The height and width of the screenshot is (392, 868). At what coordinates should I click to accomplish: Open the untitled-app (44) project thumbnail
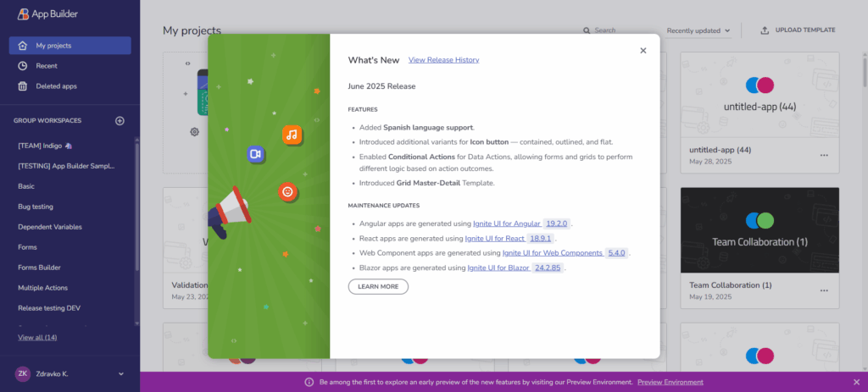[x=759, y=95]
